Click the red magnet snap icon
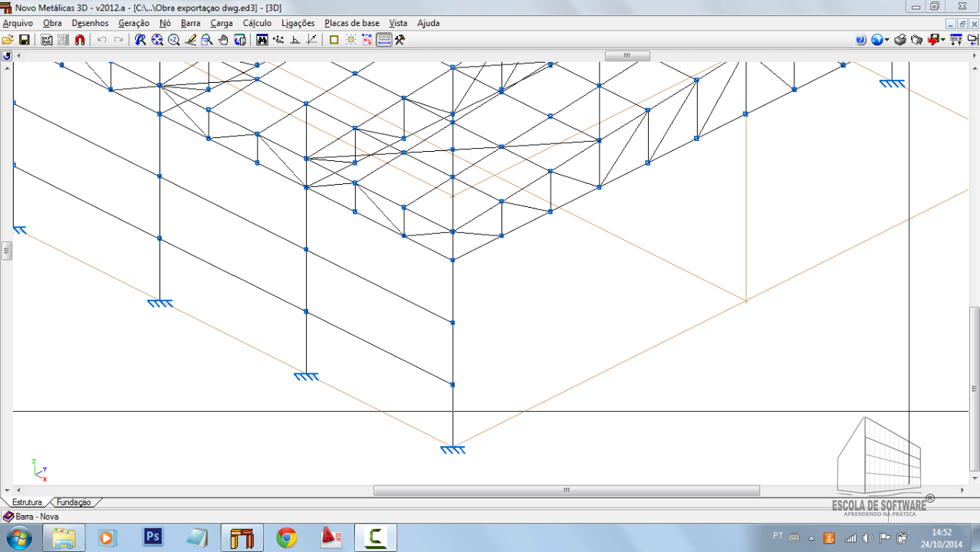Image resolution: width=980 pixels, height=552 pixels. tap(80, 40)
